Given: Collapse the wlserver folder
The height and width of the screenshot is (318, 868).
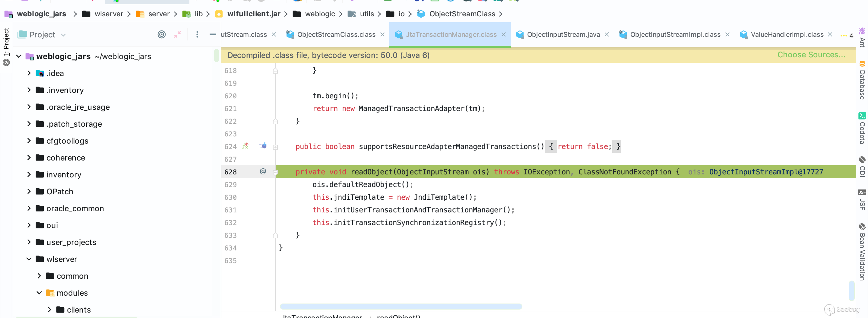Looking at the screenshot, I should pyautogui.click(x=29, y=259).
